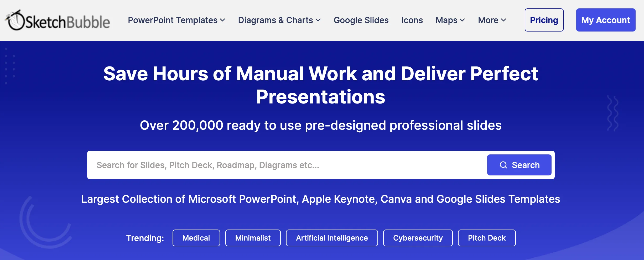Open the Icons page
644x260 pixels.
point(412,20)
